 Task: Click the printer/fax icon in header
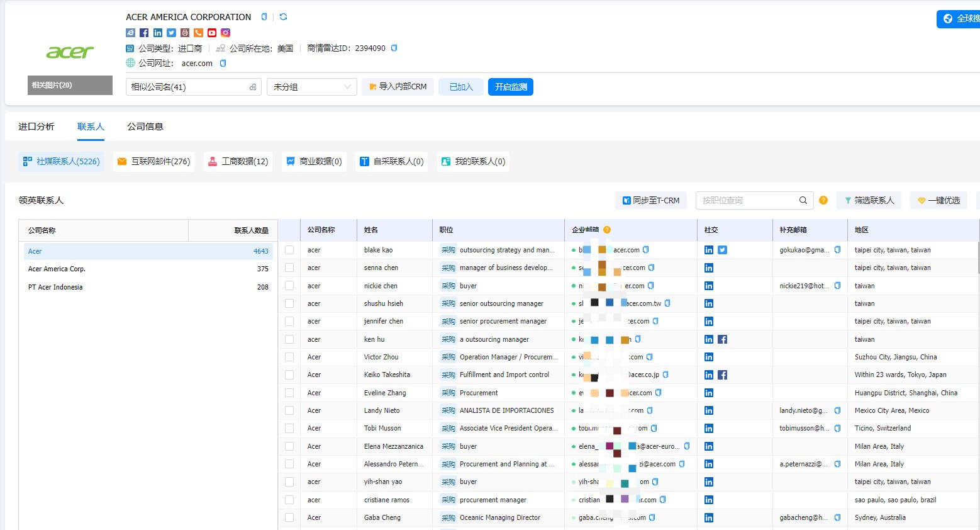(185, 33)
